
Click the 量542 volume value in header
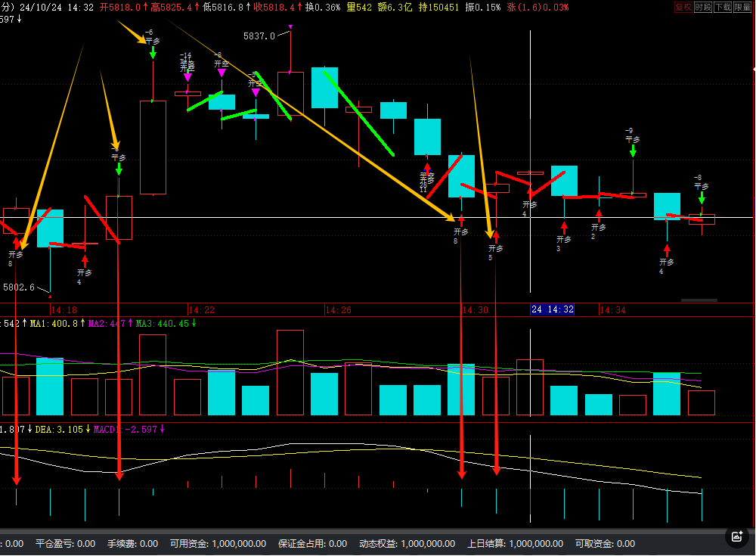(x=359, y=8)
